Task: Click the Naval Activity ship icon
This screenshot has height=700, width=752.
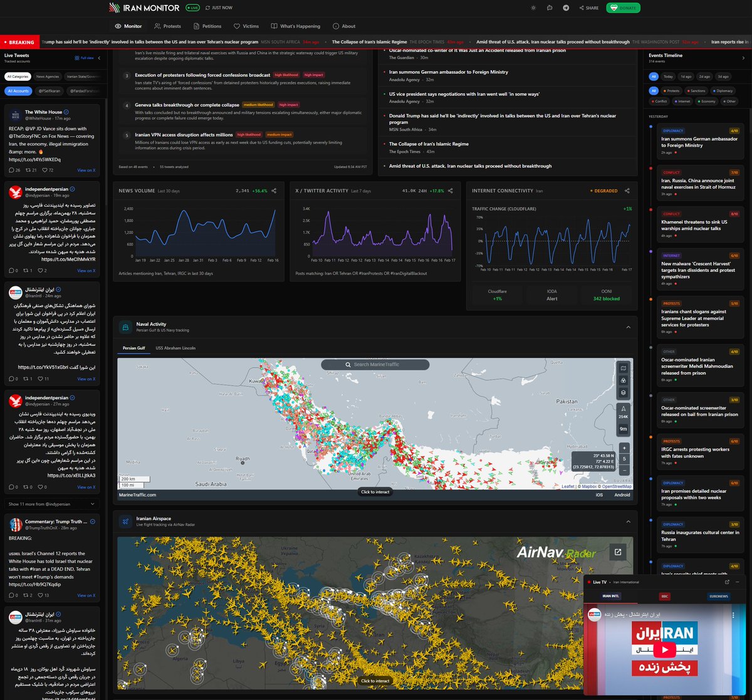Action: pyautogui.click(x=125, y=327)
